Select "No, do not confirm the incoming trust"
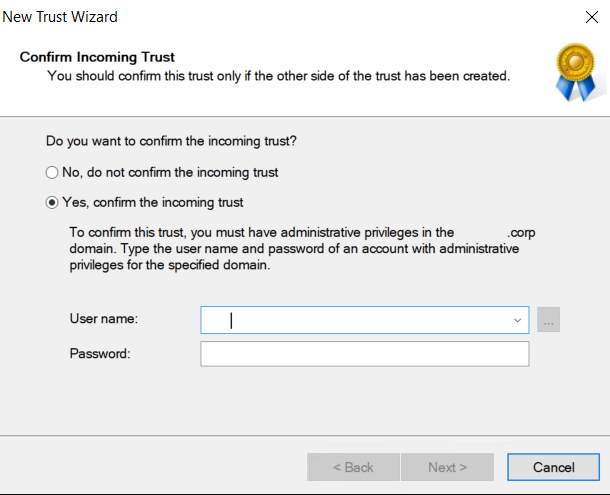Screen dimensions: 610x495 tap(52, 172)
